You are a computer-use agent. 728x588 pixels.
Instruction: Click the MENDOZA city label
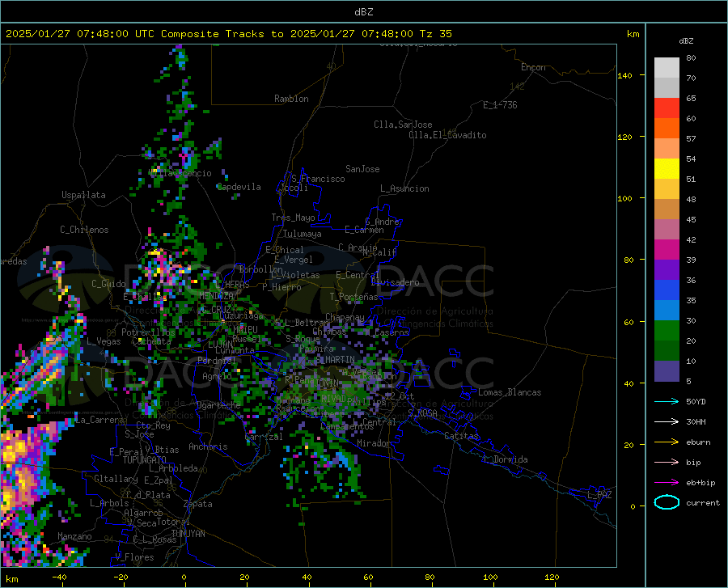pyautogui.click(x=216, y=295)
